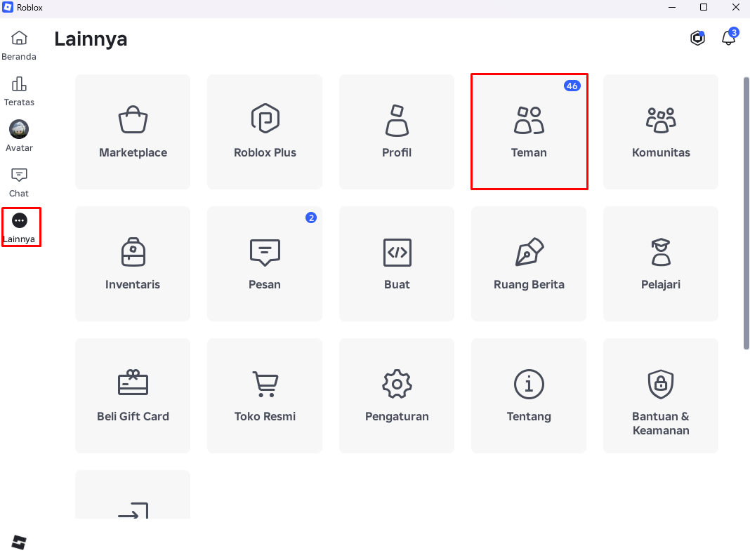750x560 pixels.
Task: Open the notifications bell icon
Action: [x=729, y=37]
